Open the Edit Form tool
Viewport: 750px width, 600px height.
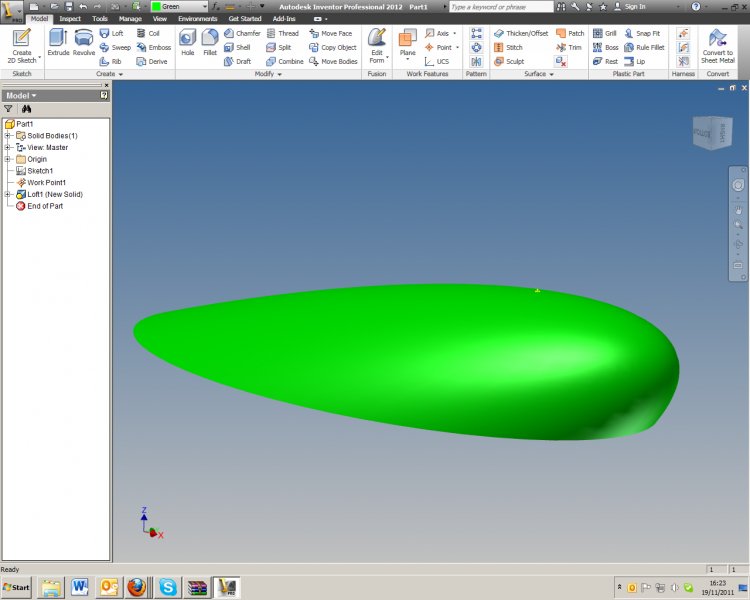(x=377, y=46)
